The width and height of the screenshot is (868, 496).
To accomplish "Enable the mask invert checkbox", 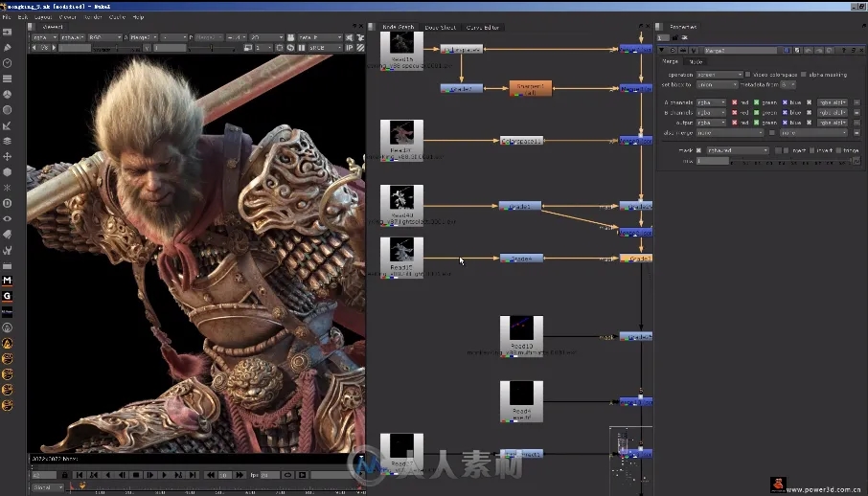I will pos(811,150).
